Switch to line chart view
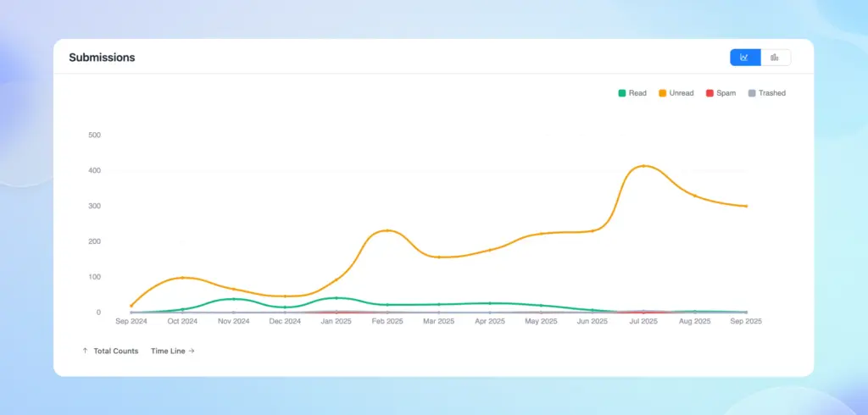 pos(745,58)
